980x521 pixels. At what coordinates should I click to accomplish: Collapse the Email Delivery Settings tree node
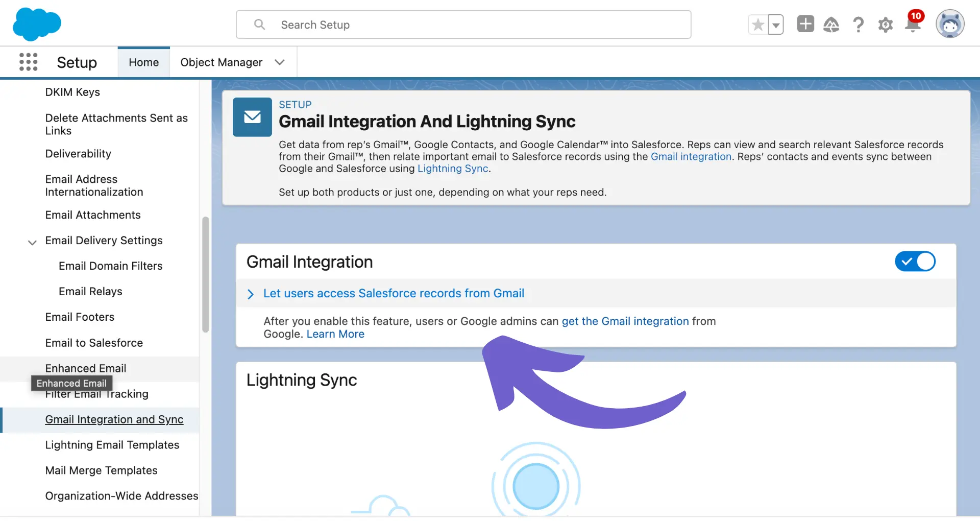tap(32, 242)
